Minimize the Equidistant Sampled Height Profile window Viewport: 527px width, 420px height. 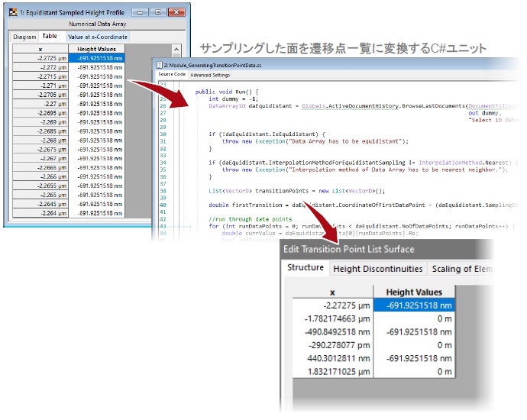[x=140, y=12]
